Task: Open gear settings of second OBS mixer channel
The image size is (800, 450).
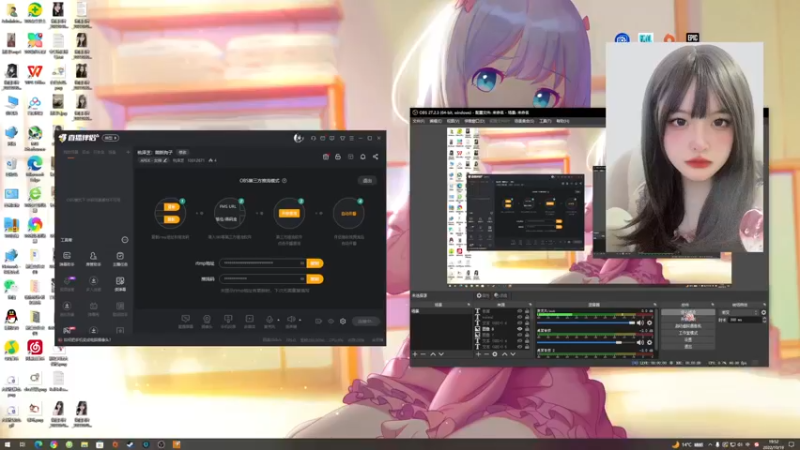Action: click(x=649, y=342)
